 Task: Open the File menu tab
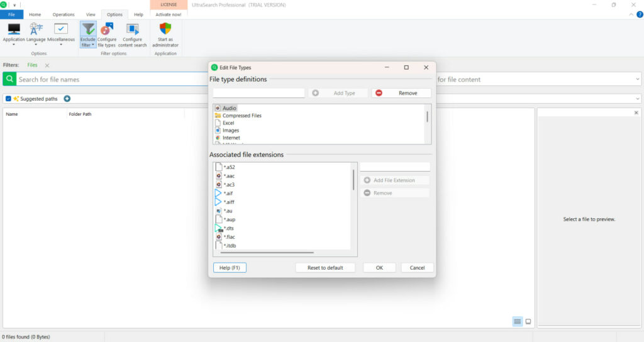pyautogui.click(x=11, y=14)
